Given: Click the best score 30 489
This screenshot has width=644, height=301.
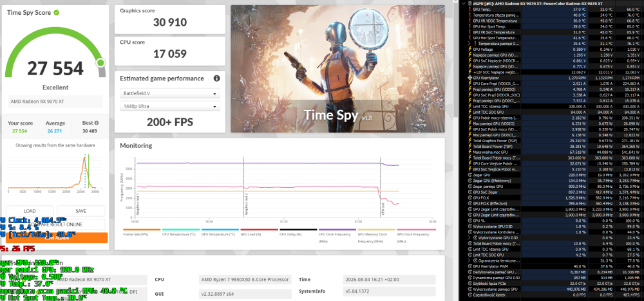Looking at the screenshot, I should click(x=89, y=131).
